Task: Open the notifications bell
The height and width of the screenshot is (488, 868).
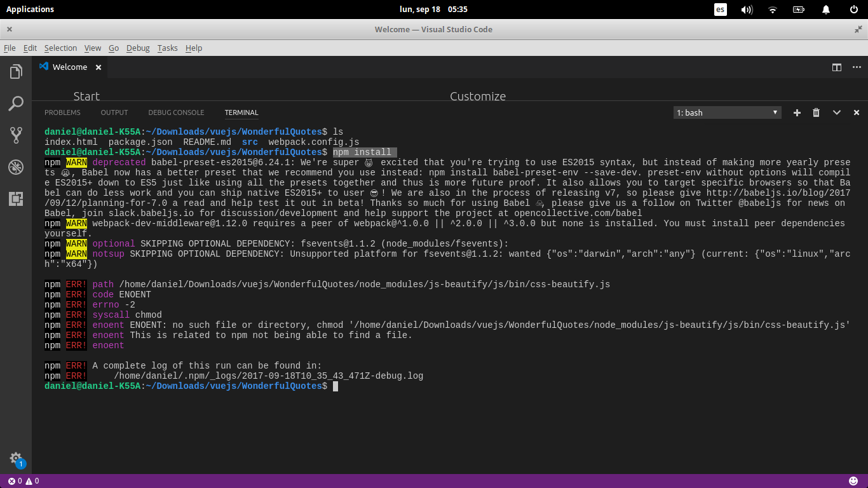Action: pos(826,10)
